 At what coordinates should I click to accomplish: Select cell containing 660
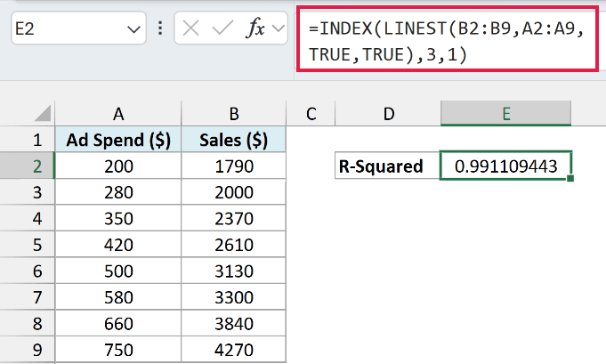(x=118, y=323)
